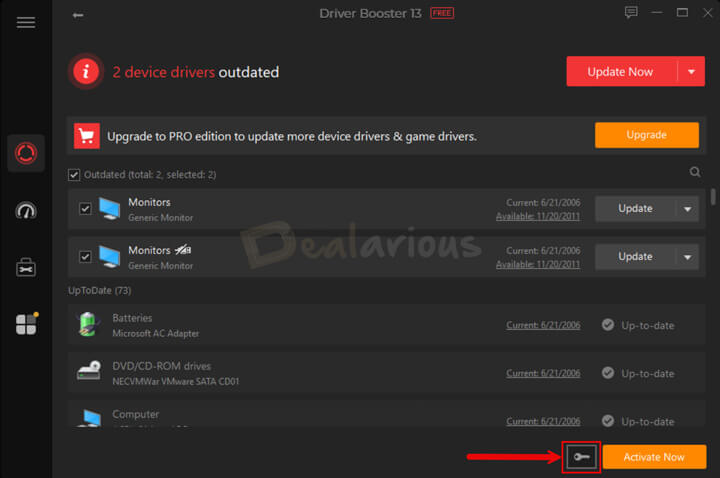
Task: Open second Monitors Available 11/20/2011 link
Action: click(x=538, y=264)
